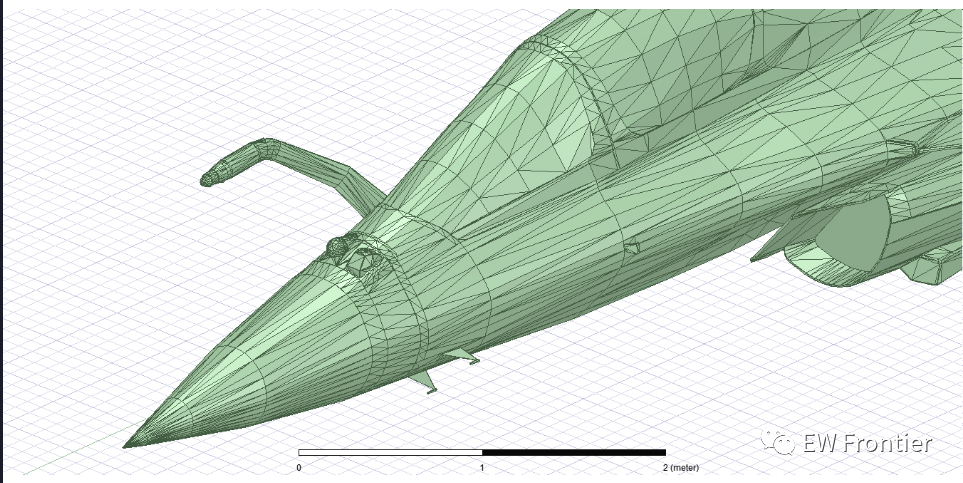This screenshot has width=963, height=483.
Task: Click the "2 (meter)" scale label
Action: 680,468
